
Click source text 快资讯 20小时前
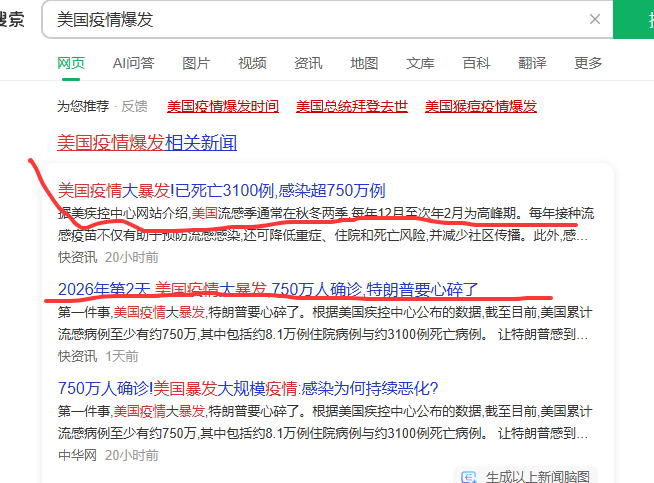pos(108,257)
